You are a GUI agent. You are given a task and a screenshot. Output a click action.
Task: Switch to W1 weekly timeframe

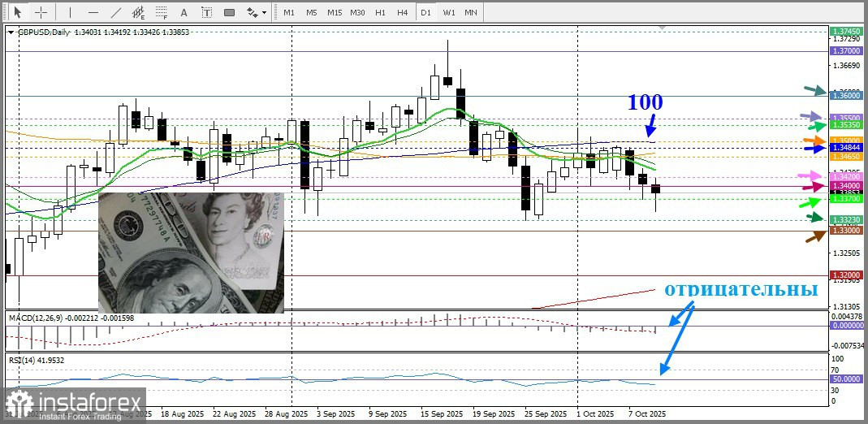coord(449,12)
